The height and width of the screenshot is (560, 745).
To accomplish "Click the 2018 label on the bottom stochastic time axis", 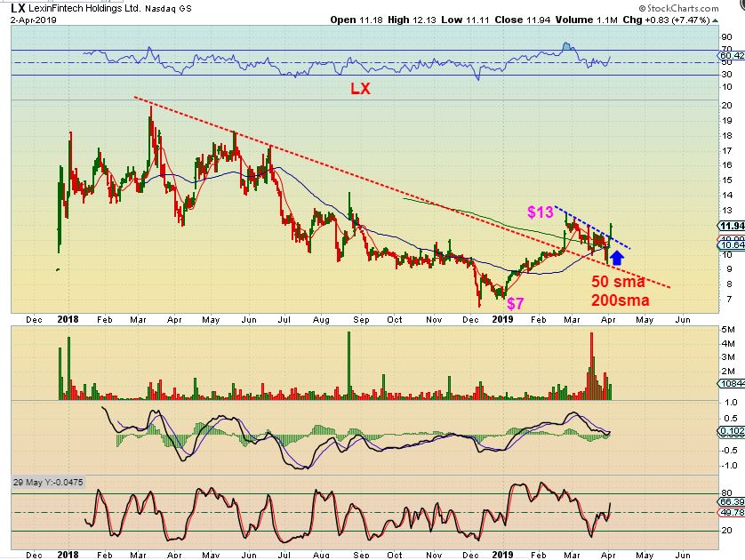I will (68, 555).
